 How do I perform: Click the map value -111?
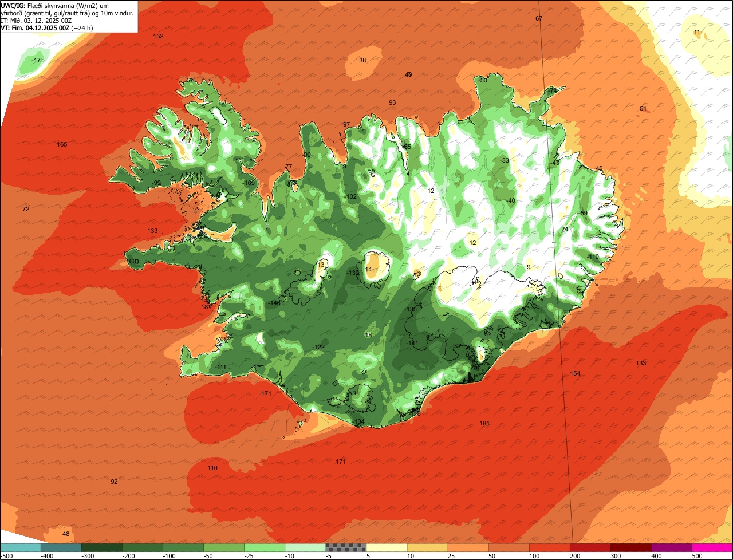pyautogui.click(x=220, y=367)
